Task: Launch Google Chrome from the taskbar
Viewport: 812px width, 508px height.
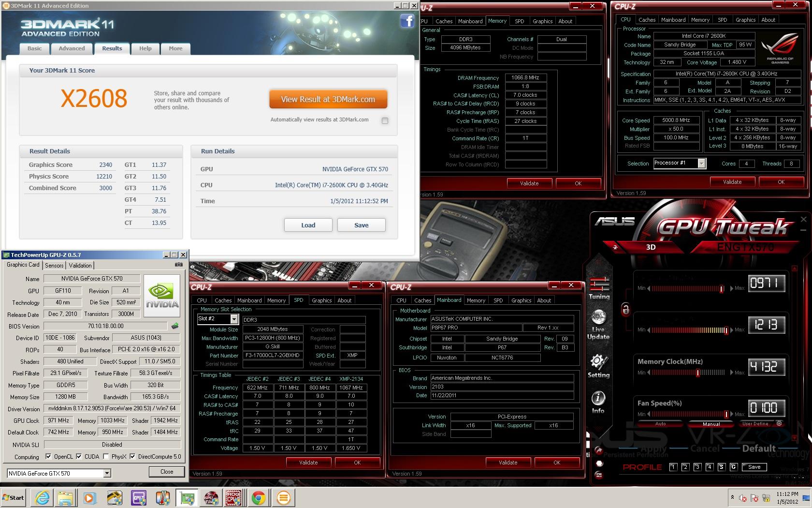Action: click(259, 497)
